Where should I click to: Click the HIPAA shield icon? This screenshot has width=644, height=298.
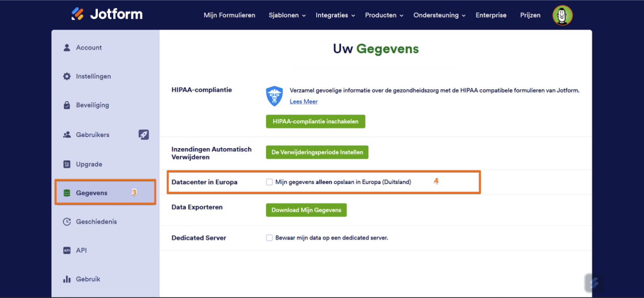[275, 96]
